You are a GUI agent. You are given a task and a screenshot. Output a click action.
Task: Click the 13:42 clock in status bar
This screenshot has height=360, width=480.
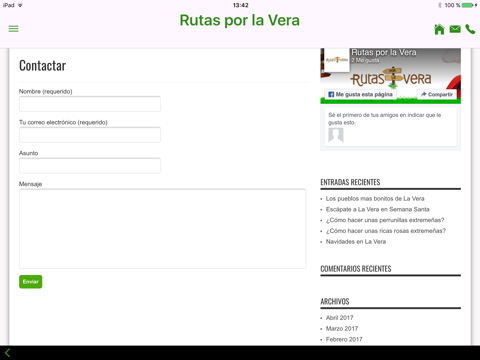[x=240, y=5]
